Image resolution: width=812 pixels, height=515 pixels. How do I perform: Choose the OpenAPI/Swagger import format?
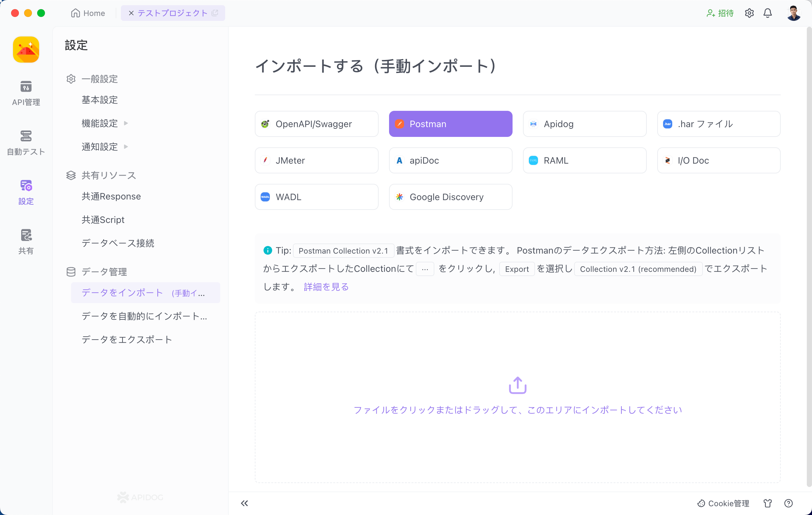pos(316,124)
